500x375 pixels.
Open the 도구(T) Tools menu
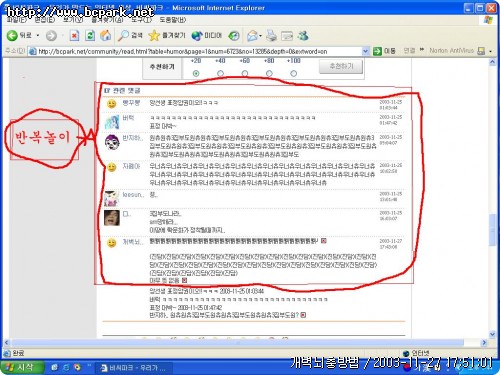click(141, 20)
